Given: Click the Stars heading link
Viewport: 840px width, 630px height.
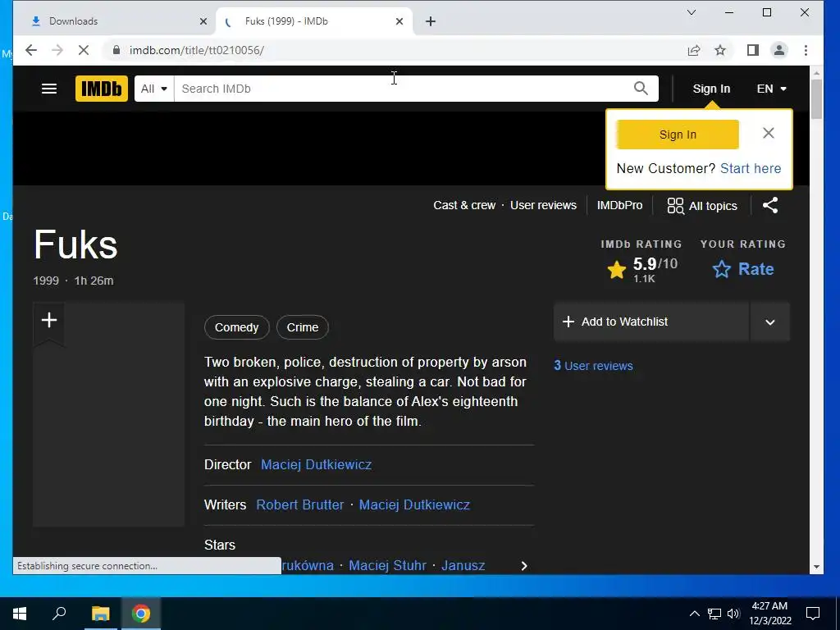Looking at the screenshot, I should pos(220,545).
